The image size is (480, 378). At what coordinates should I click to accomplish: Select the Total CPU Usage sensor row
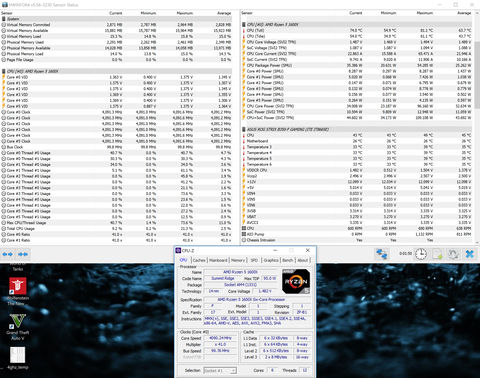click(x=116, y=229)
